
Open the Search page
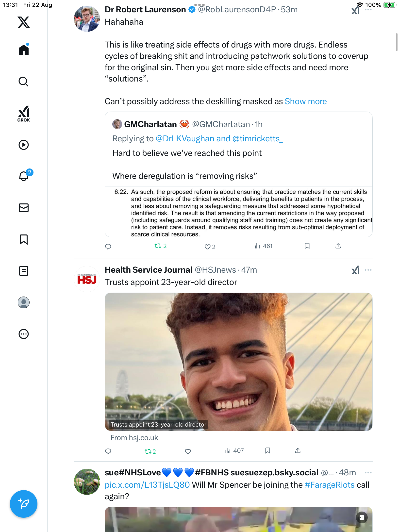point(24,82)
